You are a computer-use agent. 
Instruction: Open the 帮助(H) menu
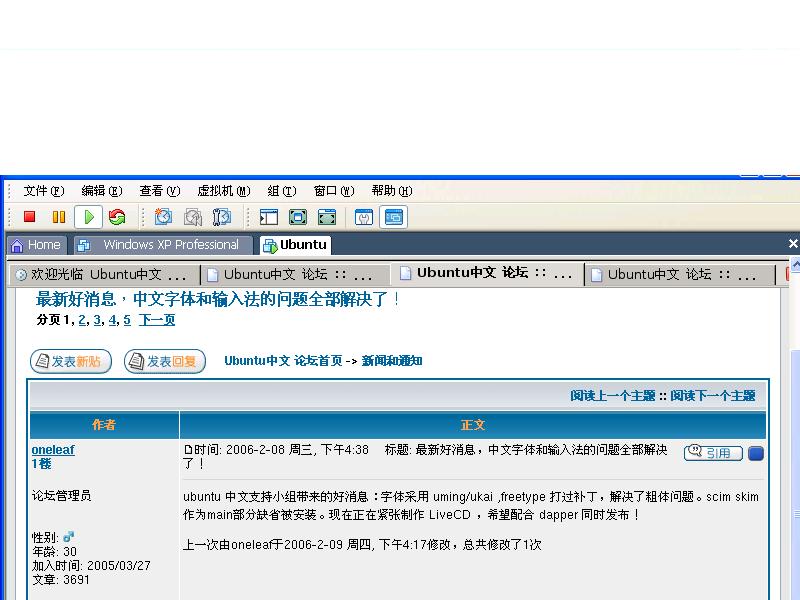click(392, 191)
